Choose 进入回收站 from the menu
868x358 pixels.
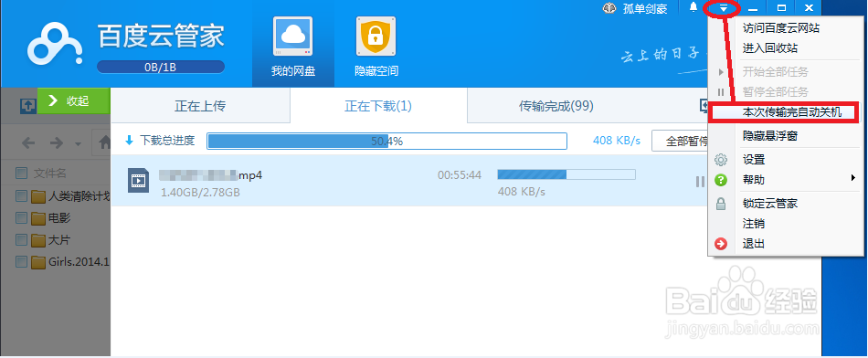point(769,48)
